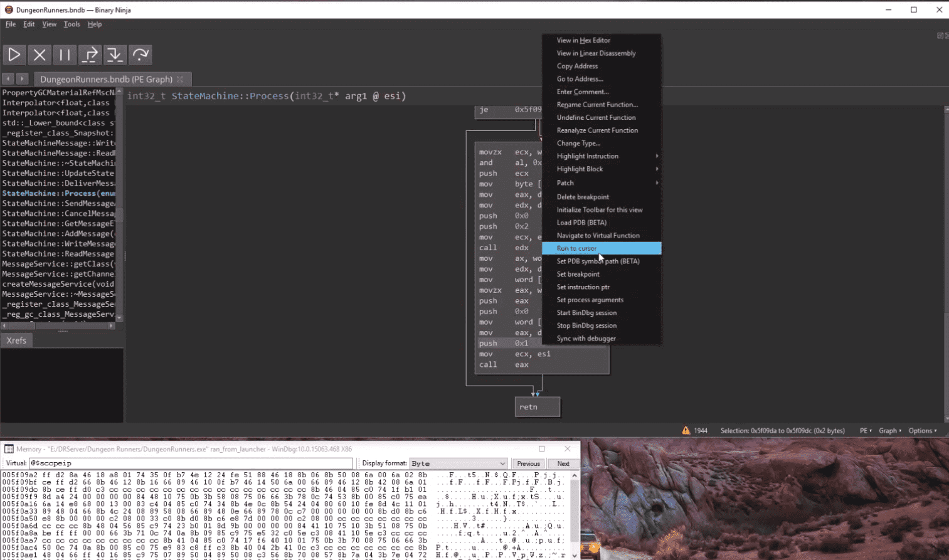Viewport: 949px width, 560px height.
Task: Click the function list vertical scrollbar
Action: point(119,204)
